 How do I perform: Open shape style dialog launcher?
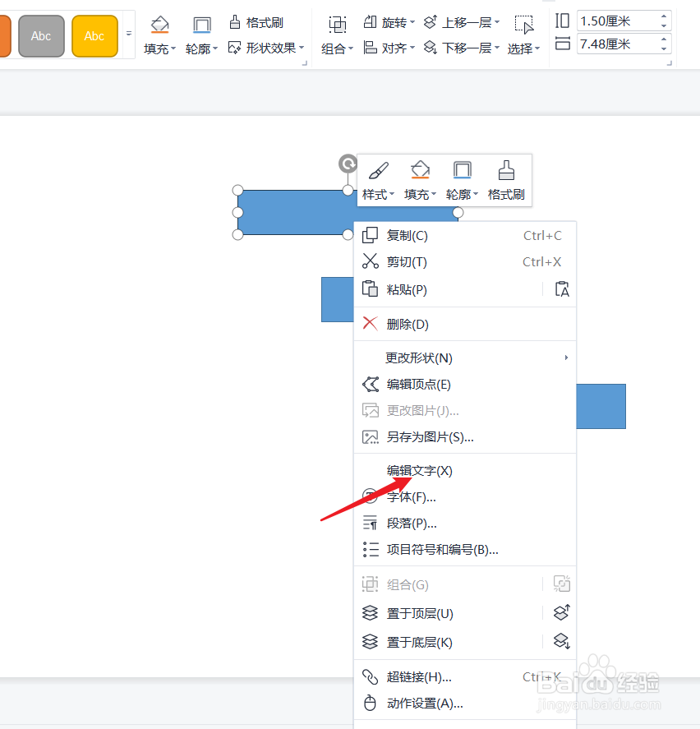(305, 63)
